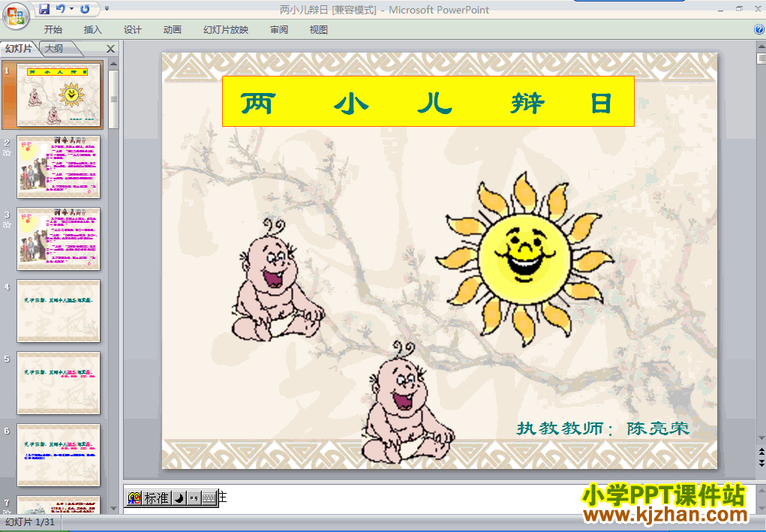
Task: Click main slide area scroll down arrow
Action: (761, 437)
